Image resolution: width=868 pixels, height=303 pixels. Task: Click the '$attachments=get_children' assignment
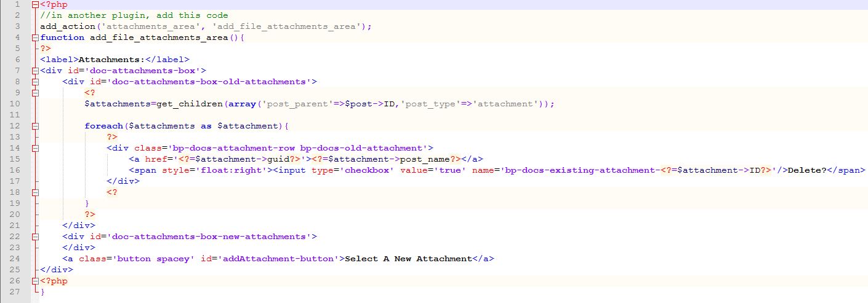coord(154,104)
